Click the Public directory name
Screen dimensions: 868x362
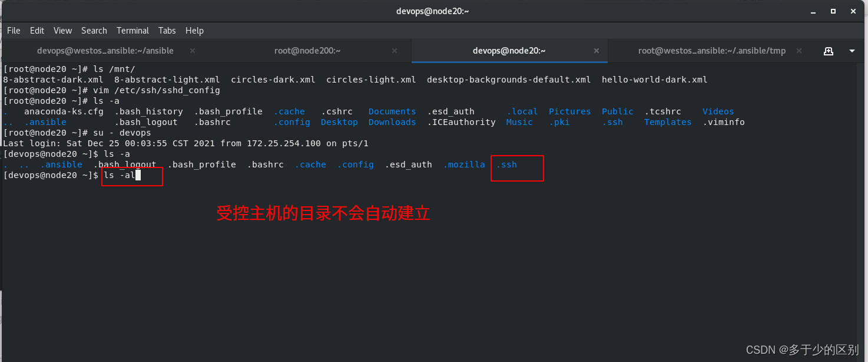[x=618, y=111]
